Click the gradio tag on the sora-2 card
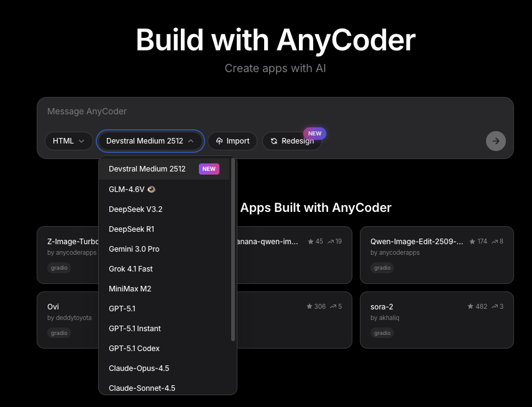This screenshot has width=532, height=407. tap(382, 332)
